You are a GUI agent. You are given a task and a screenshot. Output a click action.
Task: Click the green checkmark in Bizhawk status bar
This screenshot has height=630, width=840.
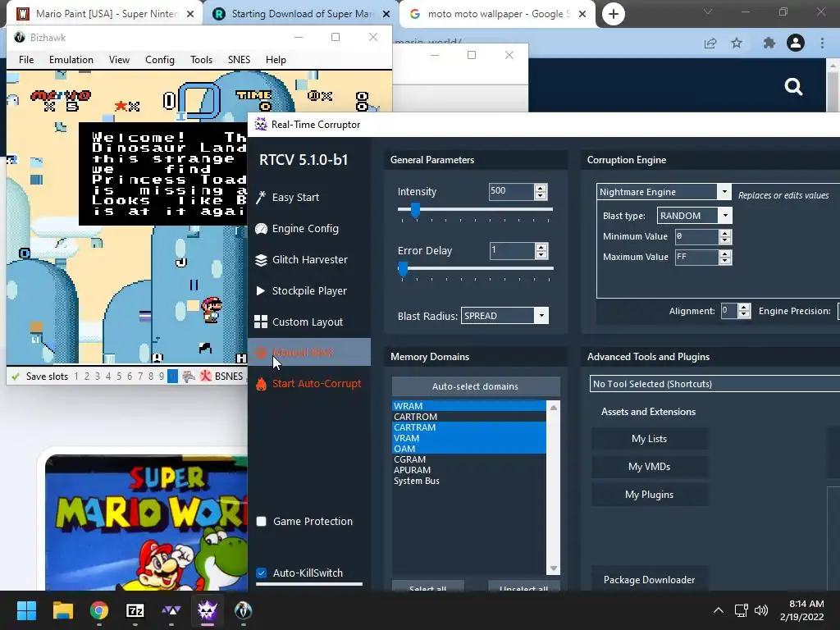[16, 376]
